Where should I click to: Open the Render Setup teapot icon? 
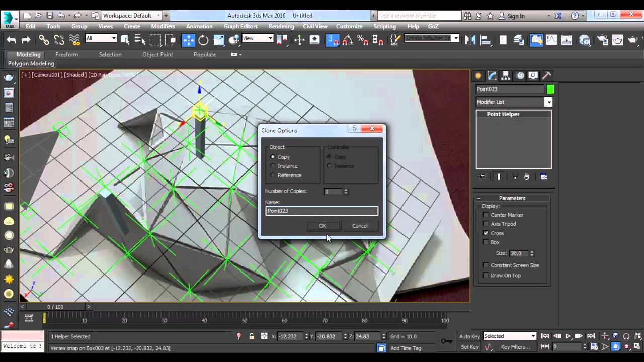coord(603,40)
